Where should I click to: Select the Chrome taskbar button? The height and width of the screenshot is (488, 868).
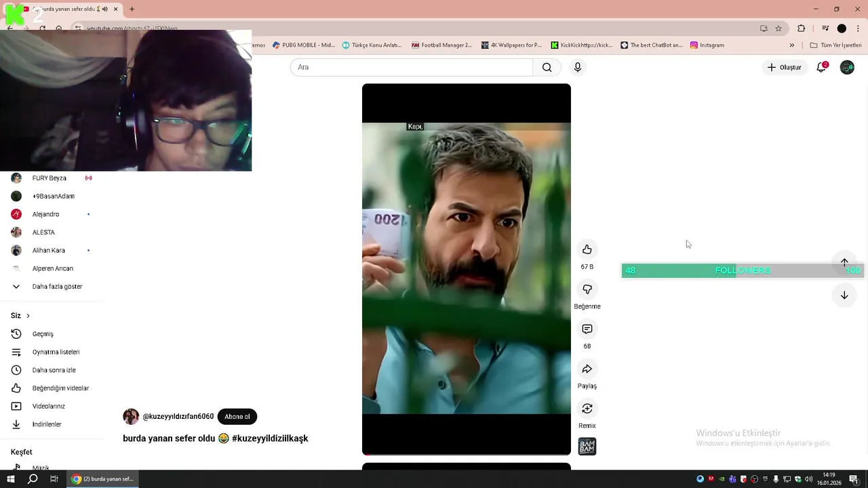tap(103, 479)
